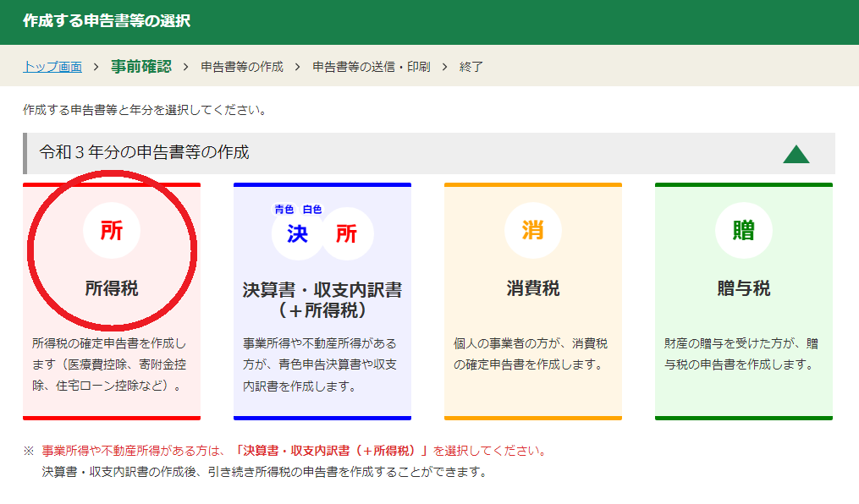The image size is (859, 504).
Task: Click the 申告書等の送信・印刷 breadcrumb step
Action: [x=372, y=67]
